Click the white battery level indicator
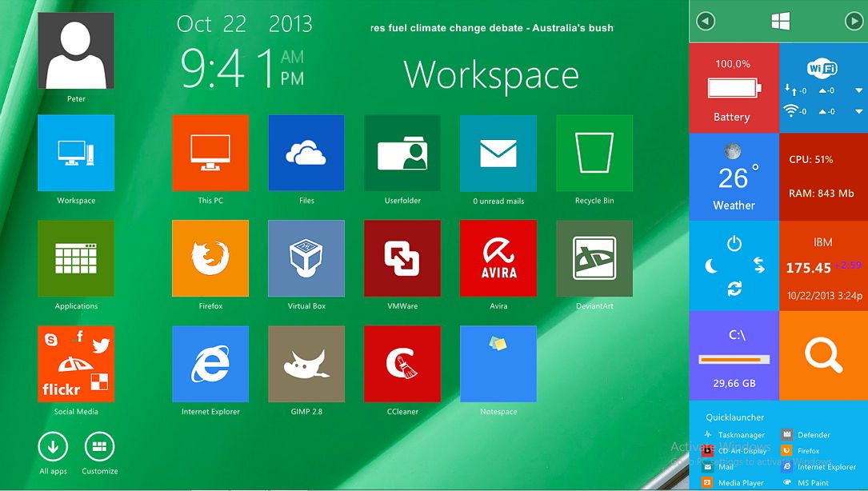Screen dimensions: 868x491 [x=734, y=88]
